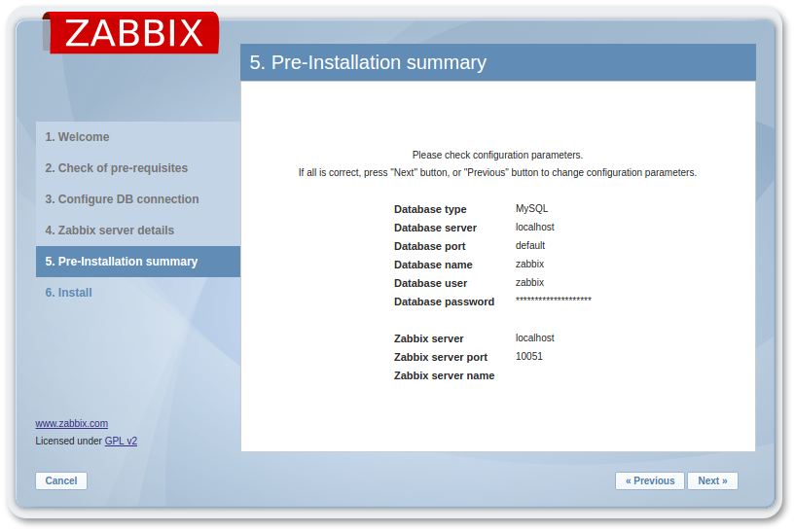Click the Database server localhost value
Image resolution: width=795 pixels, height=532 pixels.
coord(534,227)
